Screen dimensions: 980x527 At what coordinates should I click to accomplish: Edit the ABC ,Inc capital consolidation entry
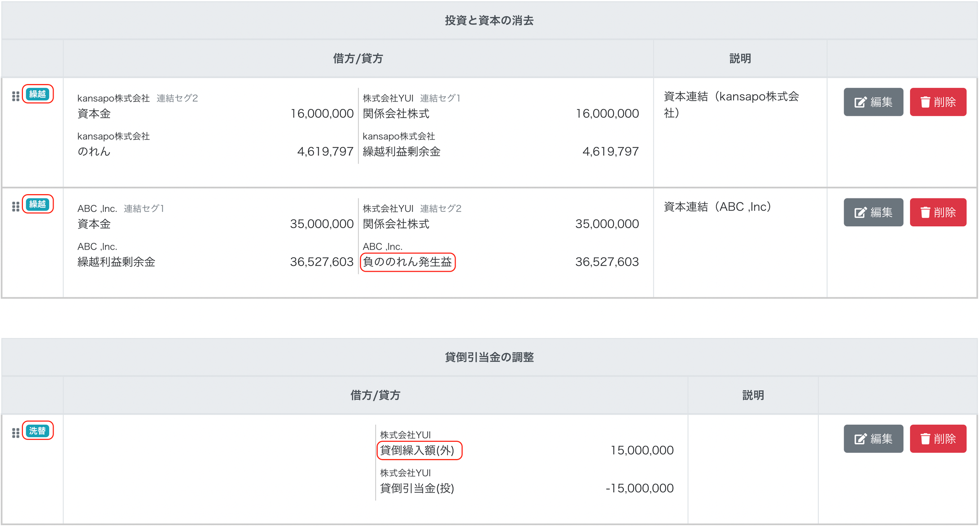pyautogui.click(x=873, y=212)
